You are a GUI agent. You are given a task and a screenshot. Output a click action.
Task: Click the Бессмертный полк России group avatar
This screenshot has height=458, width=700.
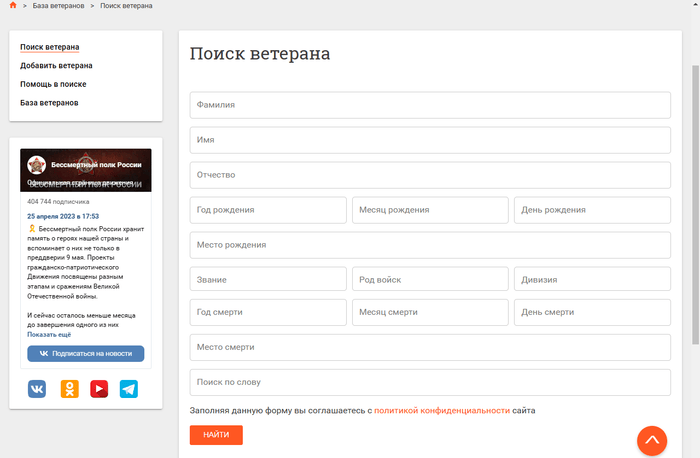pos(36,165)
